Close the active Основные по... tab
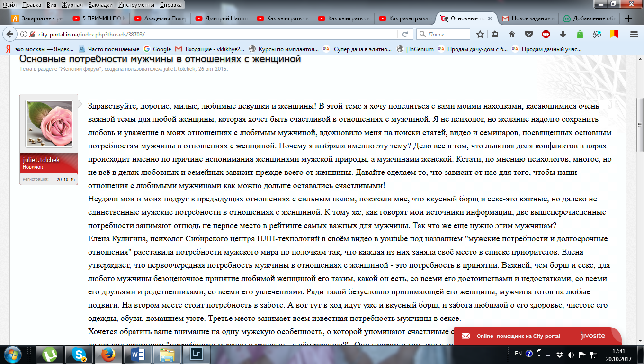The width and height of the screenshot is (644, 364). [489, 19]
